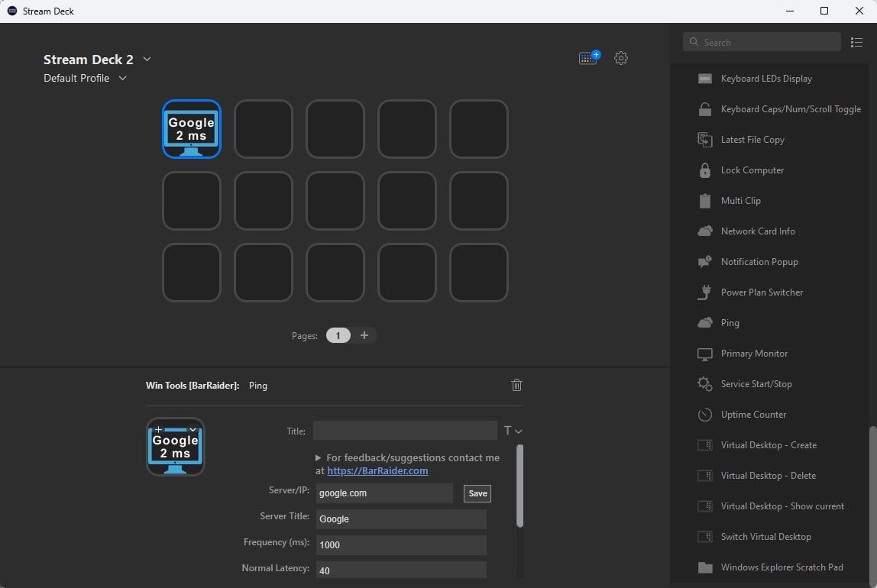This screenshot has height=588, width=877.
Task: Open the Stream Deck store icon
Action: tap(589, 58)
